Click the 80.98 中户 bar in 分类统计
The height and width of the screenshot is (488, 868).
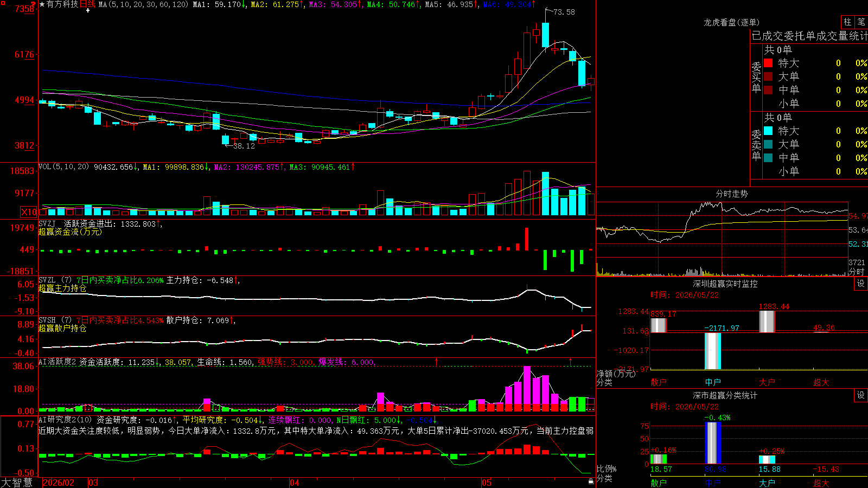(x=713, y=443)
